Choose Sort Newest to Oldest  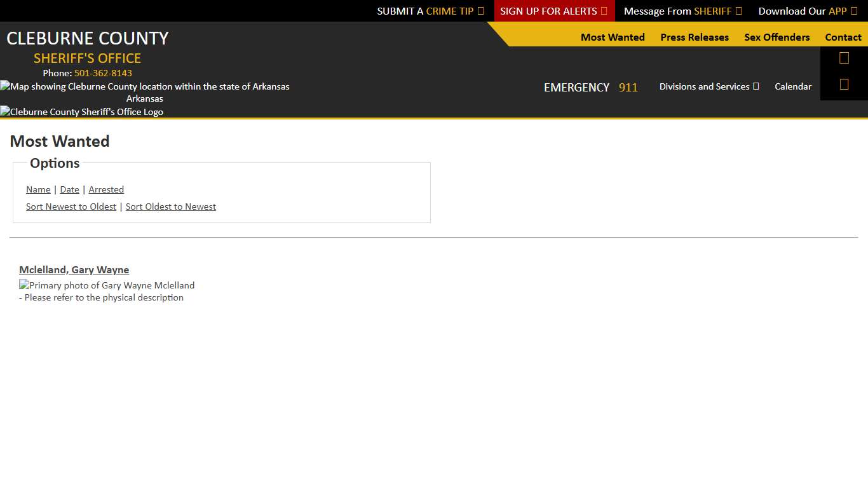coord(71,207)
